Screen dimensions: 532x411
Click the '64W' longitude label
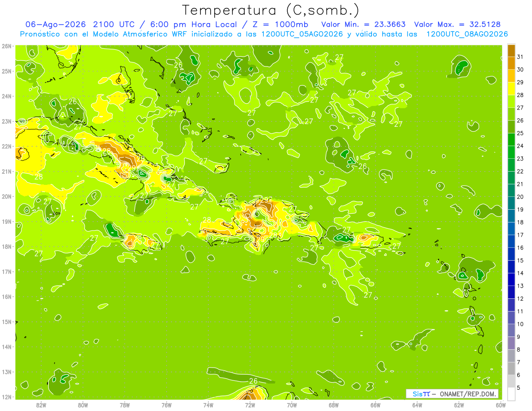pyautogui.click(x=417, y=405)
